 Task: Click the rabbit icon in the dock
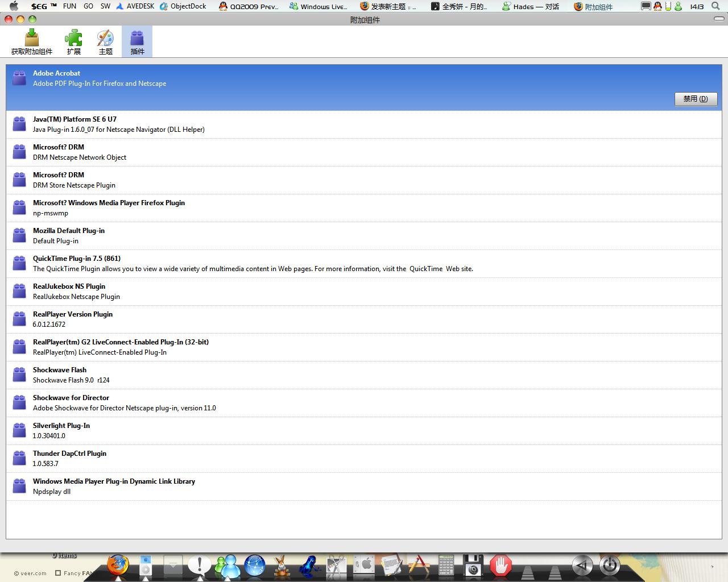[x=282, y=566]
